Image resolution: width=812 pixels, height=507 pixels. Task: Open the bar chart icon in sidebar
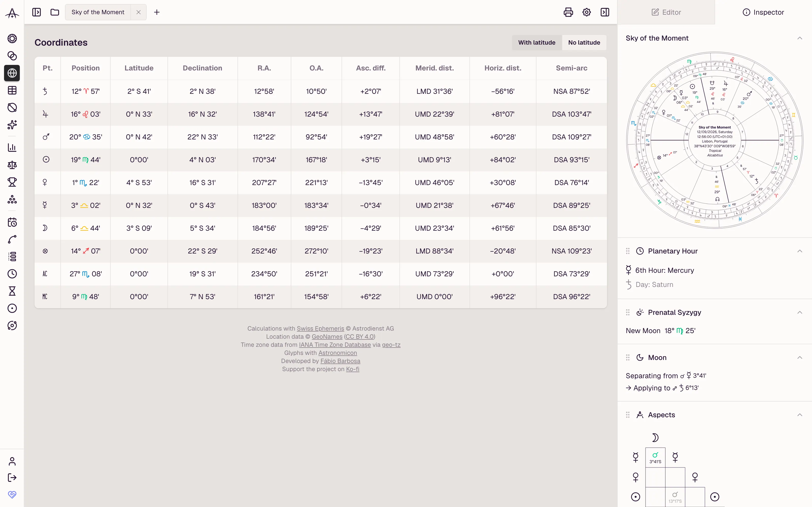tap(12, 148)
